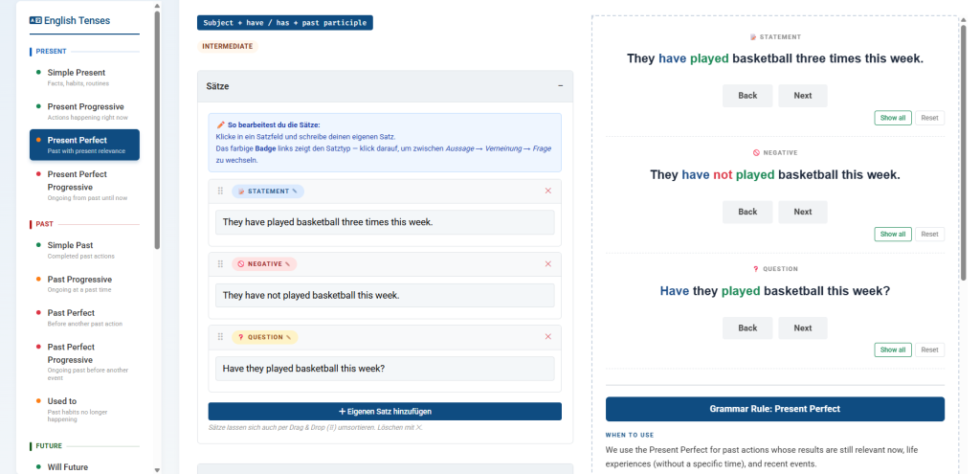Image resolution: width=980 pixels, height=474 pixels.
Task: Go to Used to tense
Action: (62, 401)
